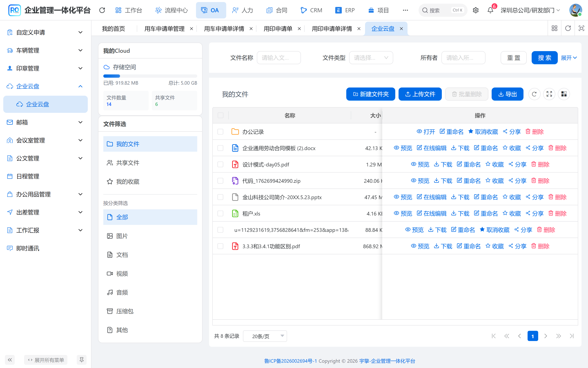The width and height of the screenshot is (588, 368).
Task: Open the tab layout grid icon
Action: pyautogui.click(x=554, y=28)
